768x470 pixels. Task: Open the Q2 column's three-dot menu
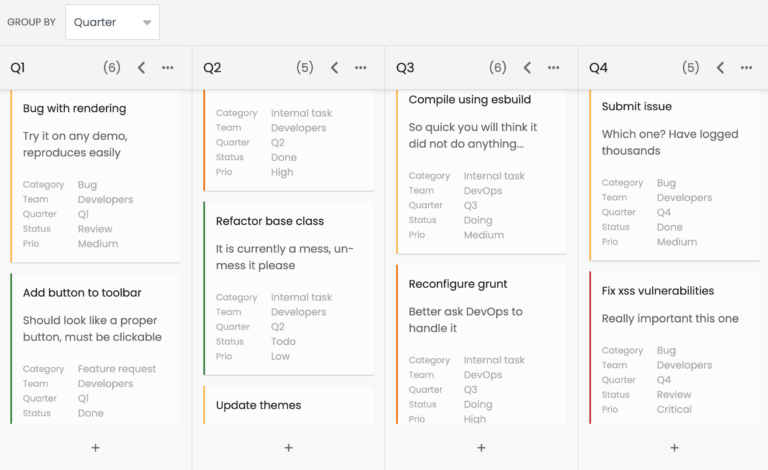(360, 68)
